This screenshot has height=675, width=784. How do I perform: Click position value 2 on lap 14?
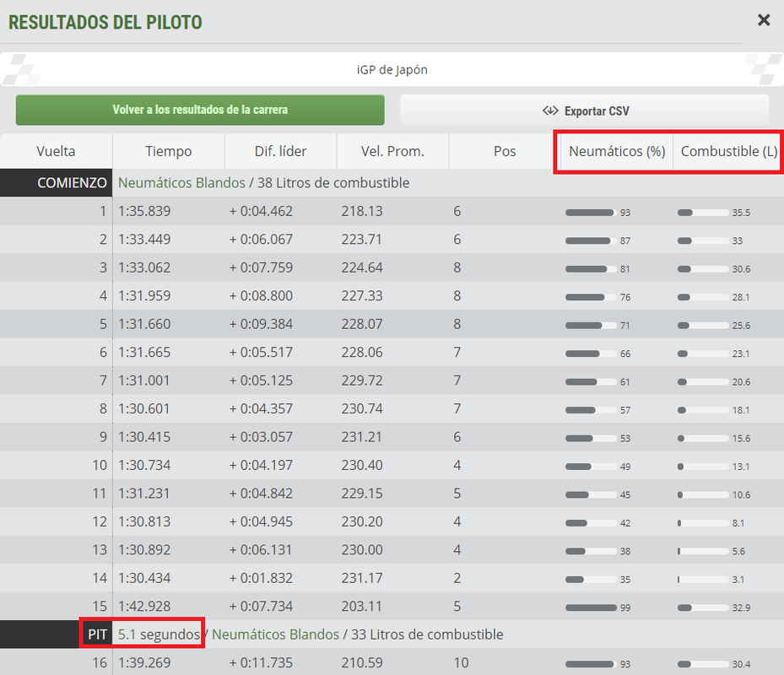pos(457,578)
